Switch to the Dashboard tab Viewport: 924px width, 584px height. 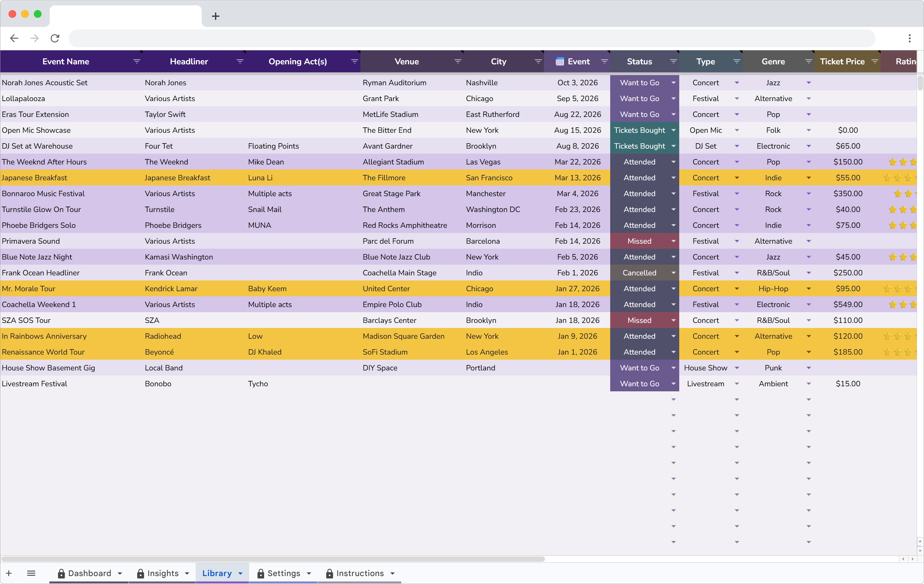89,573
